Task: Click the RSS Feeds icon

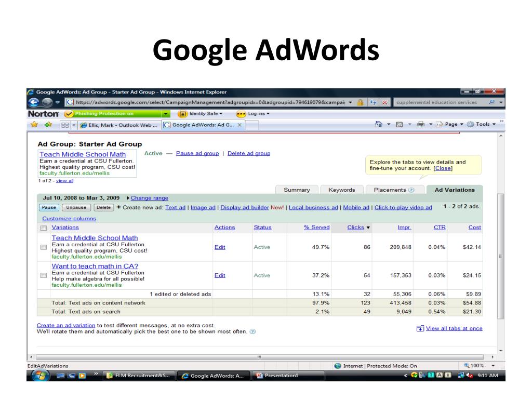Action: point(400,124)
